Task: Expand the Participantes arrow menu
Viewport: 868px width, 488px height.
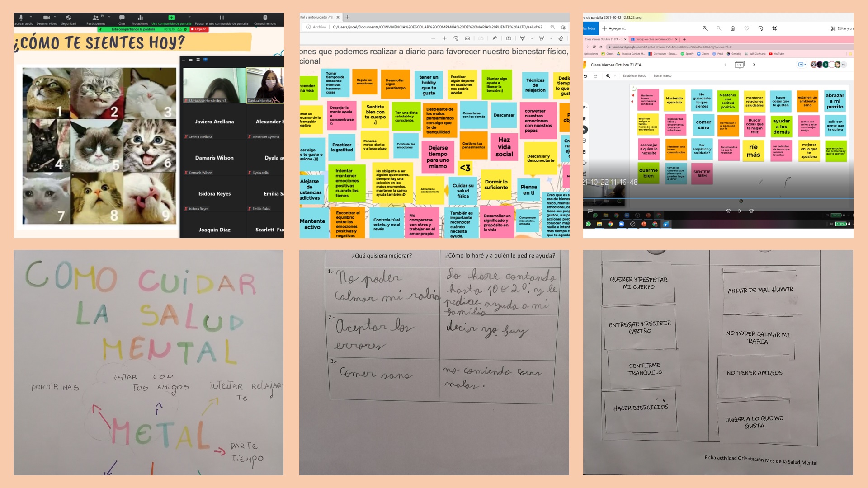Action: coord(109,17)
